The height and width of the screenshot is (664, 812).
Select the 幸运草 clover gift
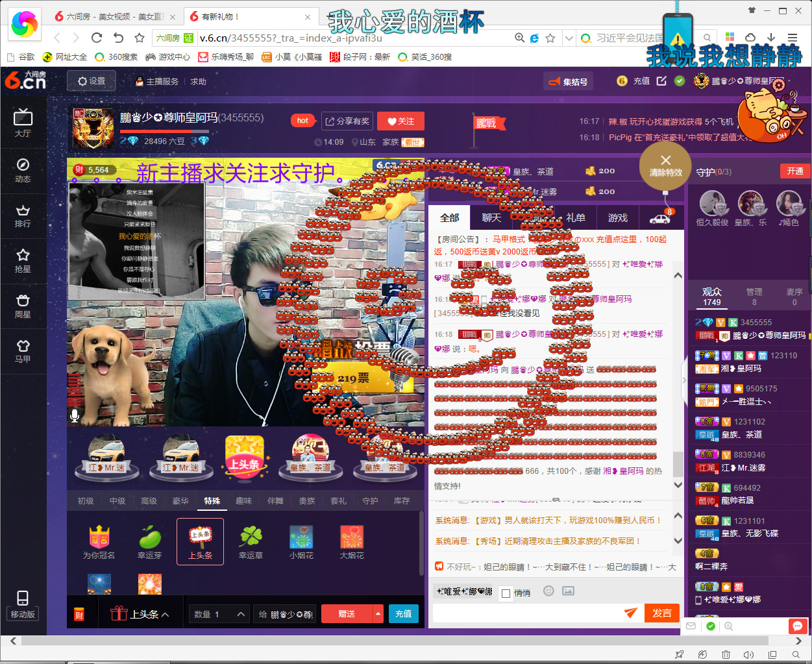(251, 542)
